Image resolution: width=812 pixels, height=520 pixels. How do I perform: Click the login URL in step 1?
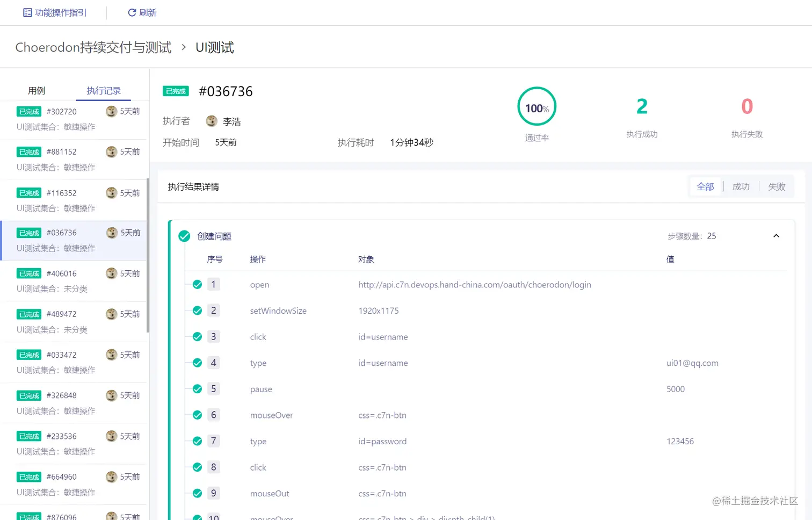click(x=475, y=285)
